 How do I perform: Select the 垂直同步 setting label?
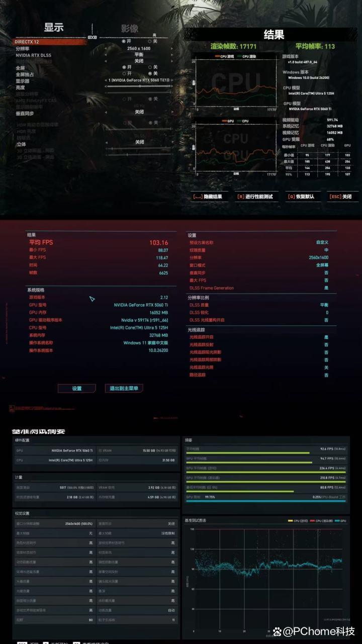[x=25, y=113]
